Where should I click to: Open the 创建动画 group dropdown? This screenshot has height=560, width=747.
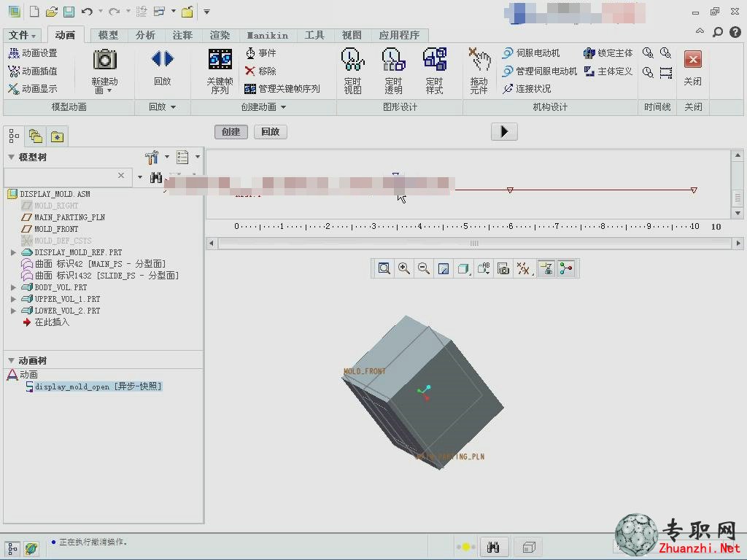click(263, 107)
